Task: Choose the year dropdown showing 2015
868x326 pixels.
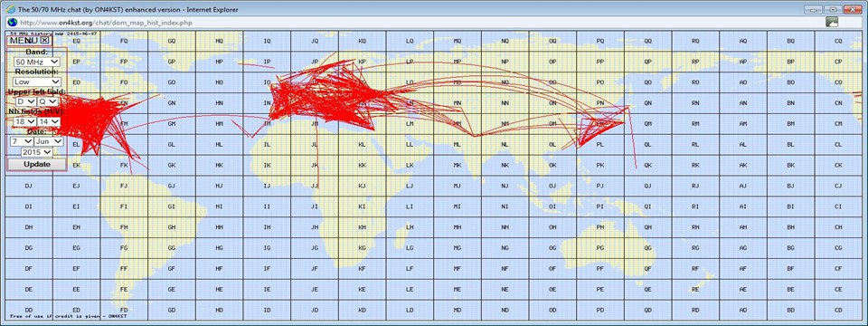Action: click(36, 151)
